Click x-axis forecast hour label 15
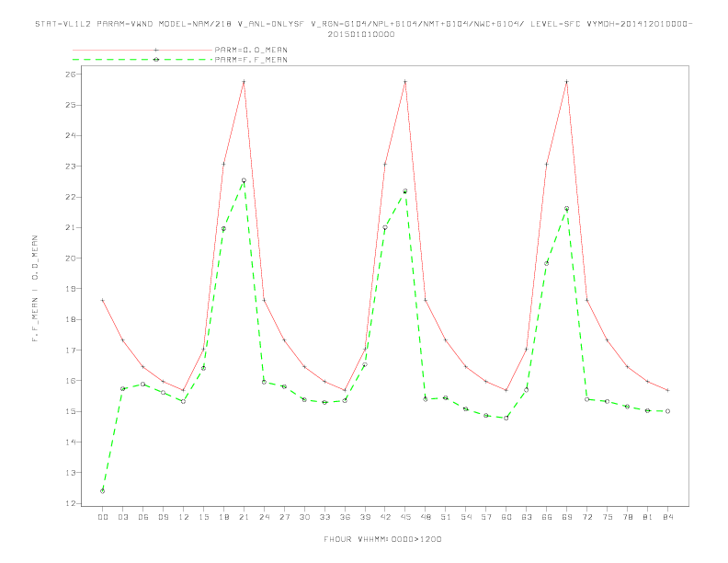This screenshot has height=563, width=728. click(203, 517)
